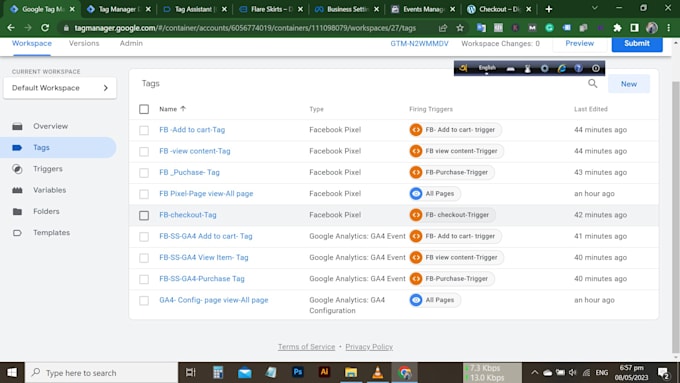
Task: Go back with the browser back arrow
Action: pos(11,28)
